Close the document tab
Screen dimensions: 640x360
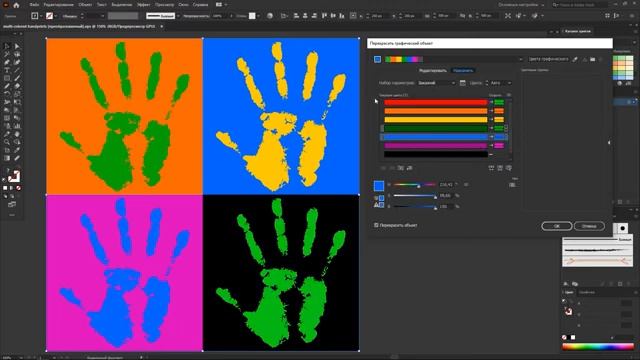[162, 27]
